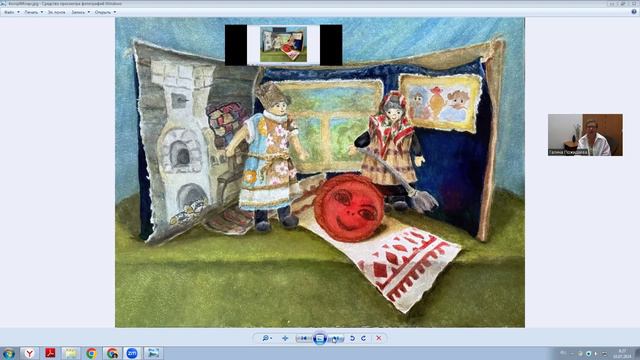The height and width of the screenshot is (360, 640).
Task: Select Photo Viewer taskbar icon
Action: click(x=153, y=353)
